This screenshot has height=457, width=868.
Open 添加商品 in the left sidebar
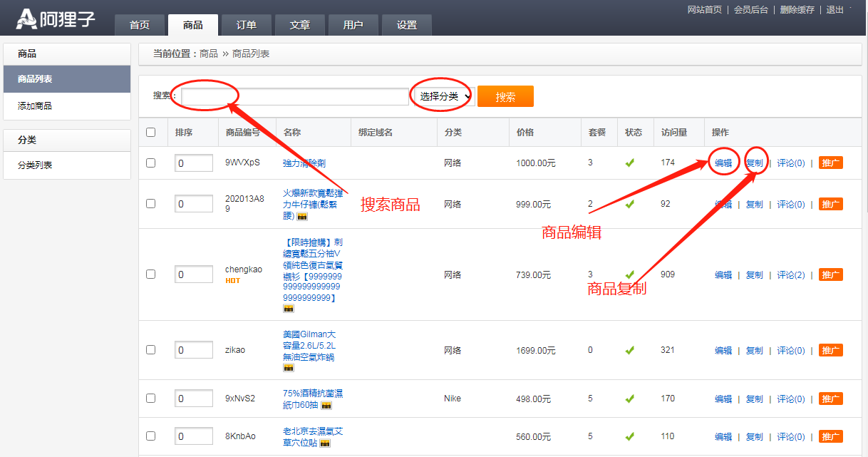click(x=35, y=106)
